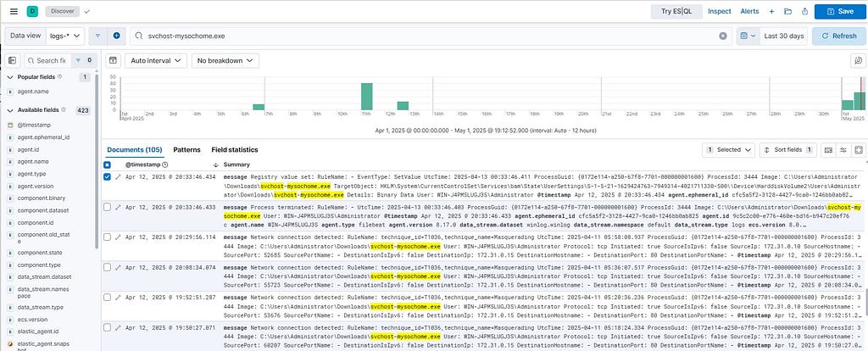Expand the 20:29:56.114 document details
The width and height of the screenshot is (868, 351).
[118, 237]
